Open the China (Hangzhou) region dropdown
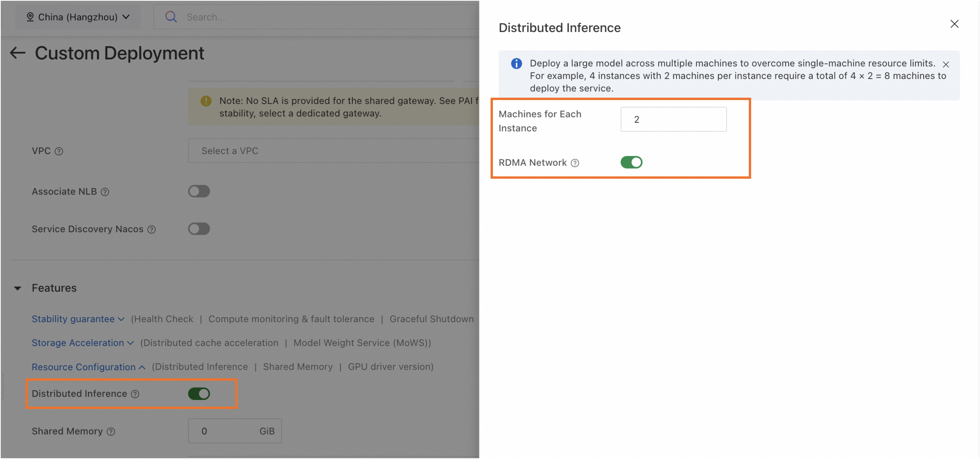Screen dimensions: 980x459 pyautogui.click(x=78, y=17)
